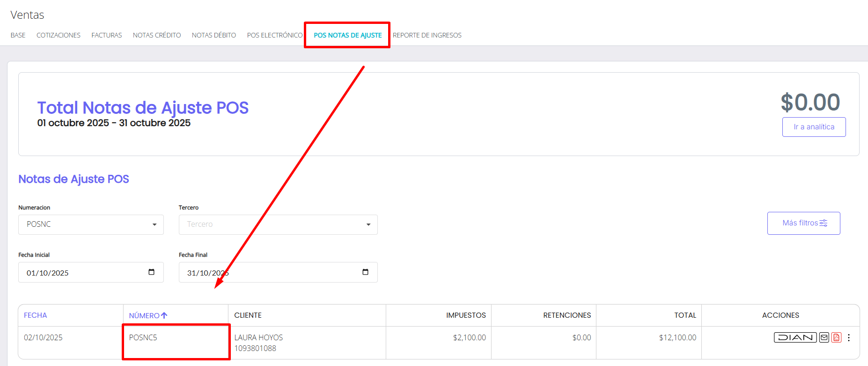Image resolution: width=868 pixels, height=366 pixels.
Task: Click the Fecha Final date field
Action: (x=278, y=272)
